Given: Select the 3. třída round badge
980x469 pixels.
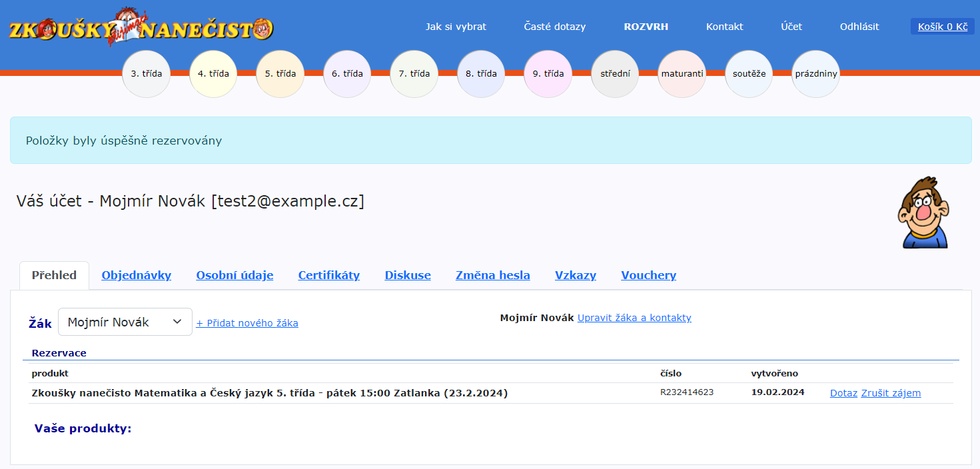Looking at the screenshot, I should pos(146,74).
